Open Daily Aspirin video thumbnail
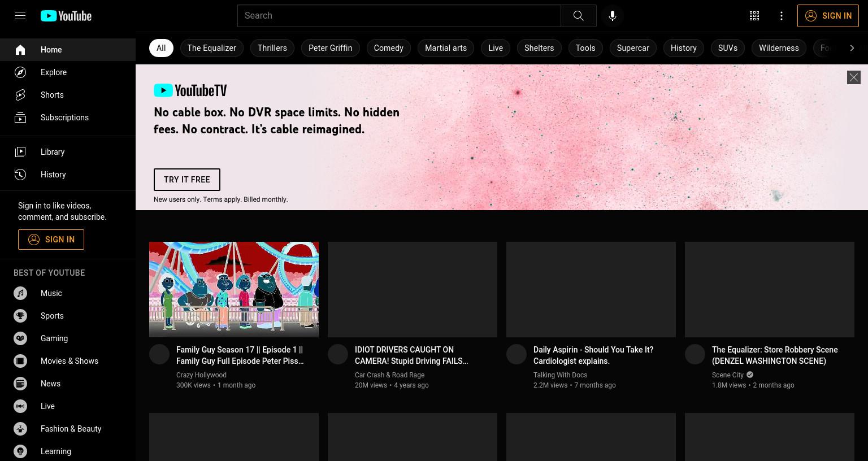 pos(591,289)
